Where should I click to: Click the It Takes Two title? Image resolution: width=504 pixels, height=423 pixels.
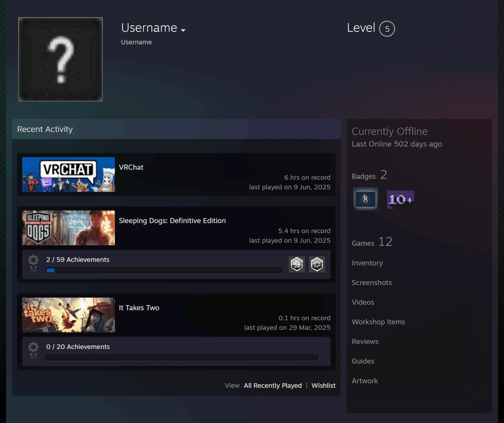[139, 308]
